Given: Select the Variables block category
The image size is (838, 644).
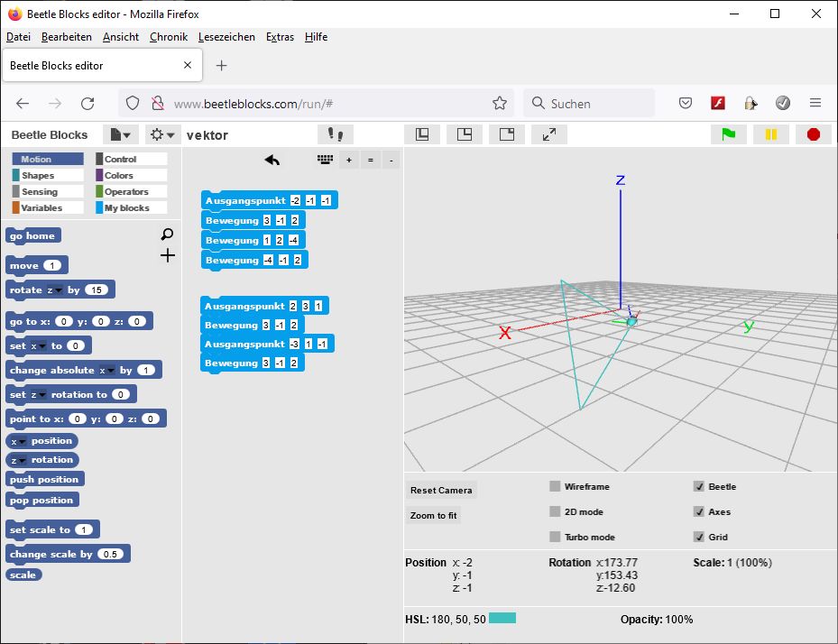Looking at the screenshot, I should pos(48,207).
